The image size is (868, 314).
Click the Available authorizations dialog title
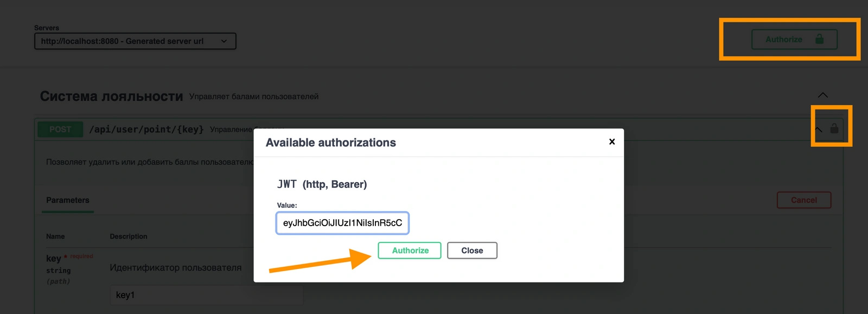(x=330, y=143)
